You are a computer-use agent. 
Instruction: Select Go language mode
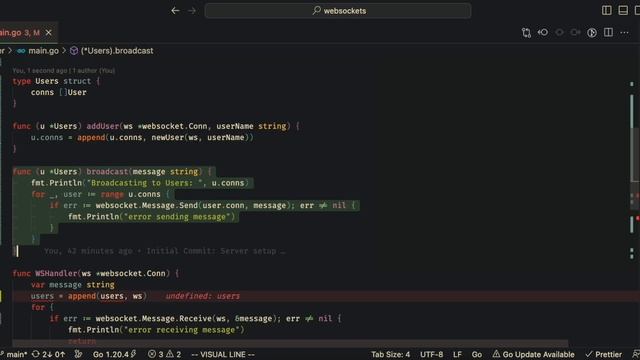tap(477, 354)
